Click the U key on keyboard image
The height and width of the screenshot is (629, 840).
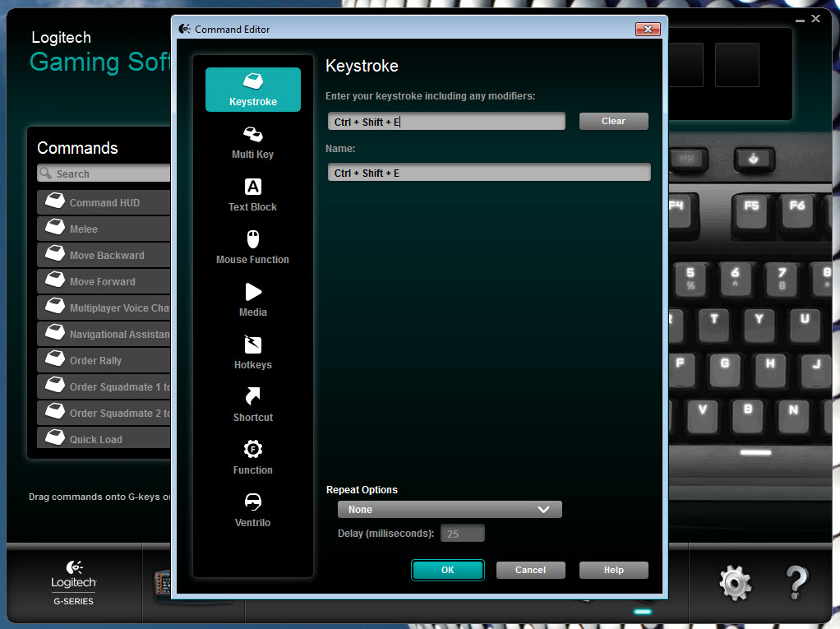tap(805, 324)
